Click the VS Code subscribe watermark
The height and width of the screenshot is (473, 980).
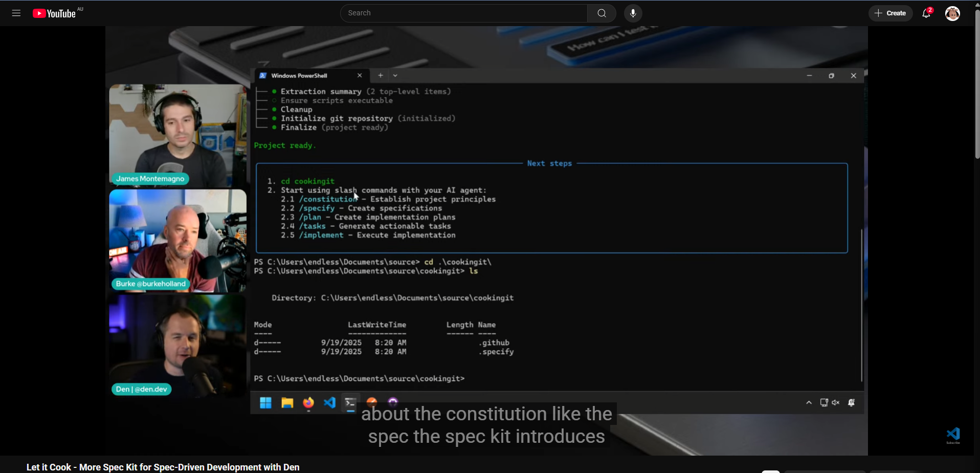pyautogui.click(x=953, y=436)
